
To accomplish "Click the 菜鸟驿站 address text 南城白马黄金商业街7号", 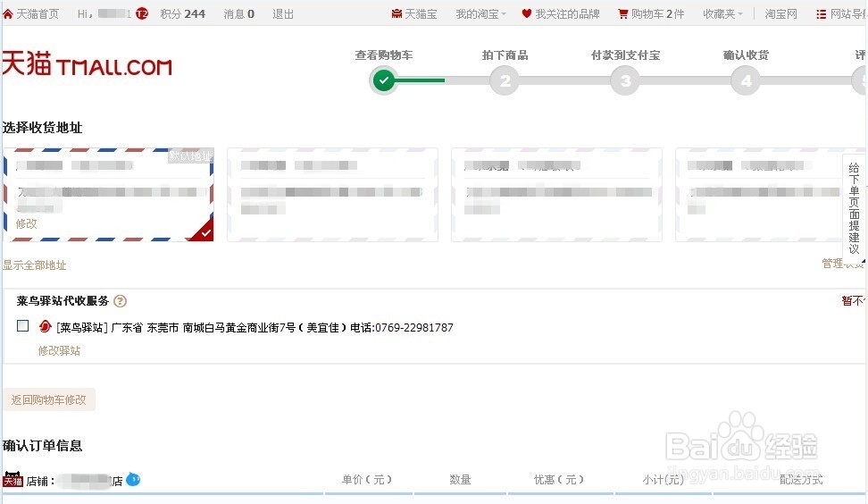I will (x=239, y=327).
